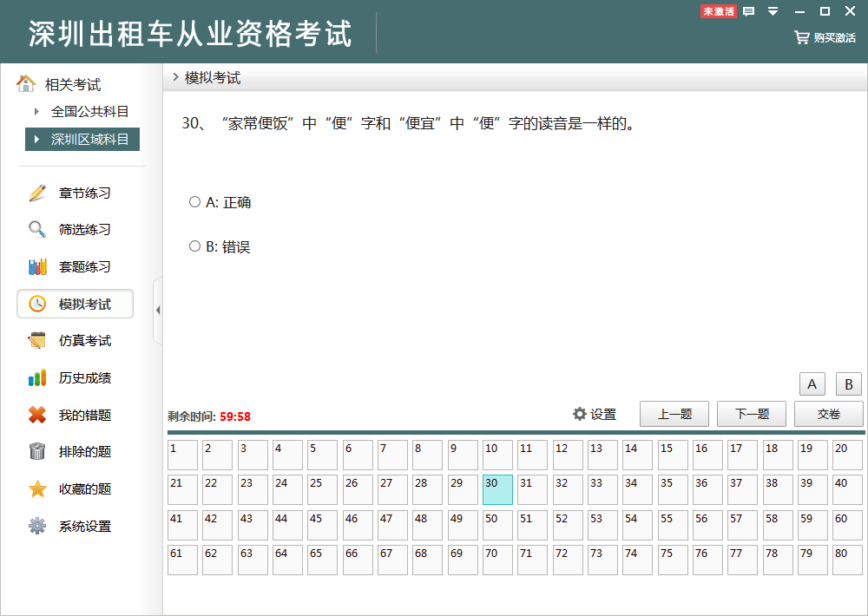Image resolution: width=868 pixels, height=616 pixels.
Task: Expand the 全国公共科目 tree item
Action: point(36,111)
